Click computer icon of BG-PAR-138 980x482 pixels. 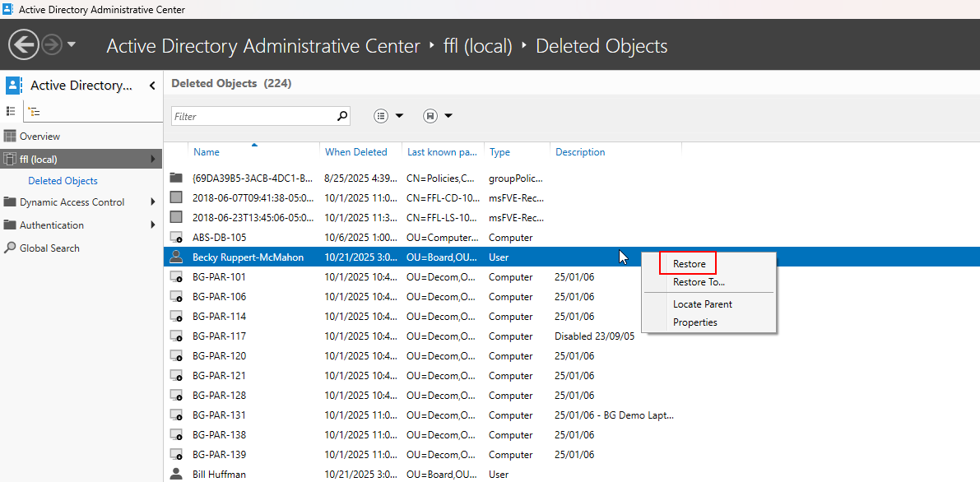point(175,435)
